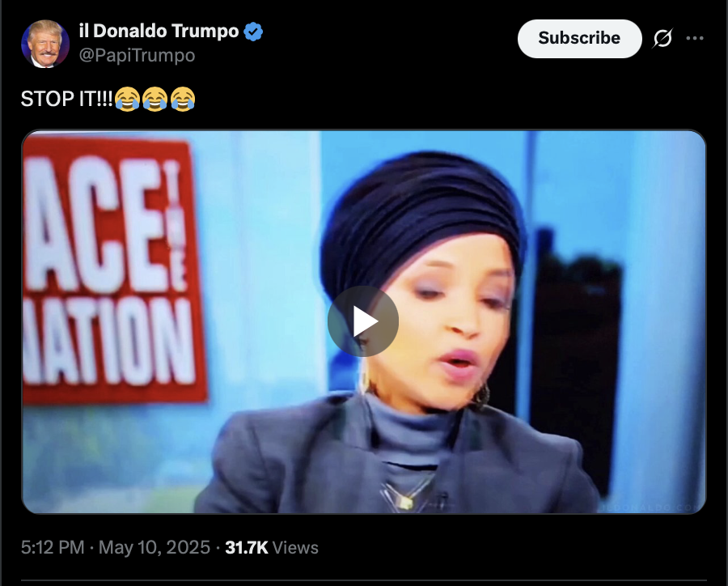The image size is (728, 586).
Task: Open the Grok slashed-circle icon
Action: coord(662,39)
